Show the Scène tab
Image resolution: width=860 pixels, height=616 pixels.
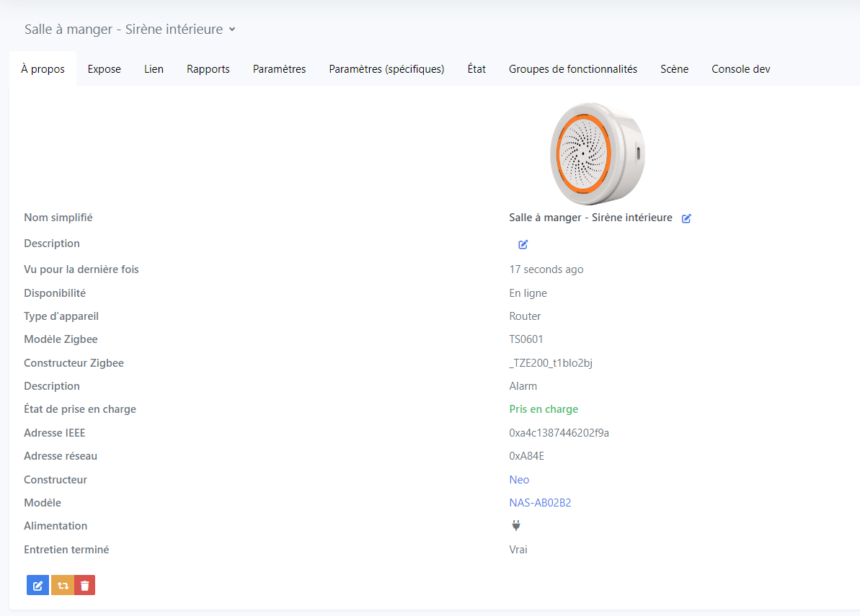674,69
